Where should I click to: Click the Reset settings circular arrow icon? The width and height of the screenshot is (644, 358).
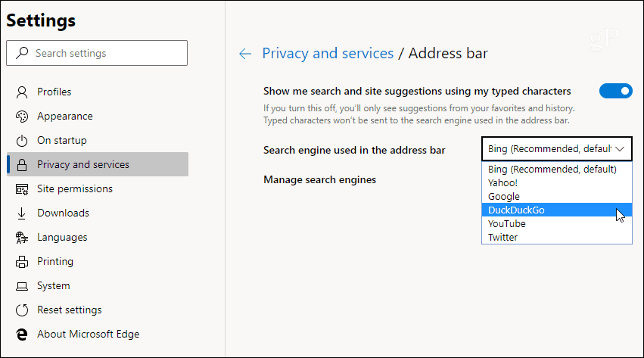pyautogui.click(x=22, y=310)
